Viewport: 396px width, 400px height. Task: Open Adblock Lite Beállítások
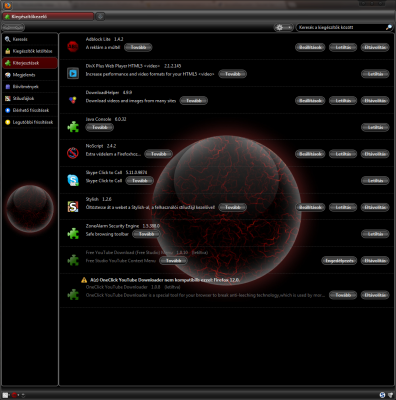pyautogui.click(x=310, y=47)
